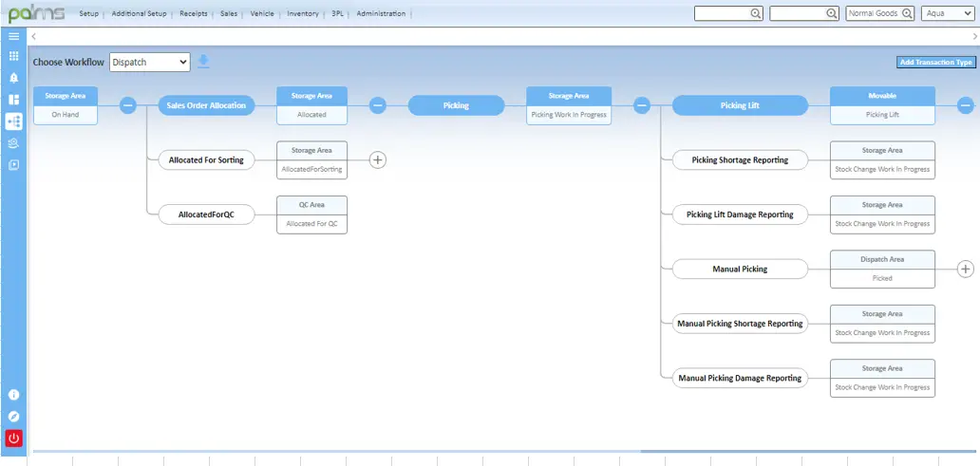The width and height of the screenshot is (980, 466).
Task: Click the Add Transaction Type button
Action: point(935,62)
